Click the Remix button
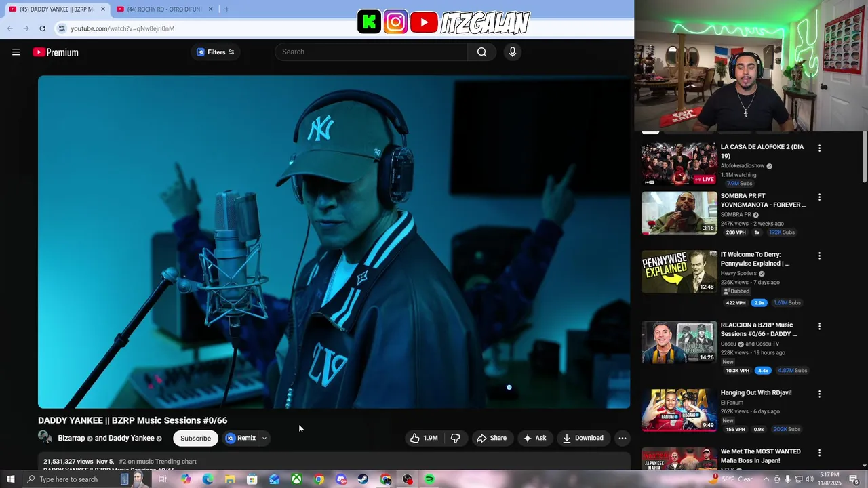 point(241,438)
